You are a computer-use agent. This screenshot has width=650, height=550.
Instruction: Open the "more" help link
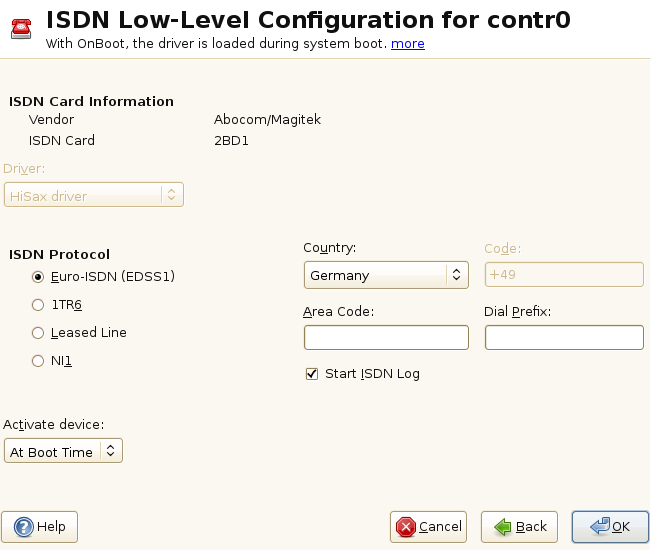pyautogui.click(x=407, y=43)
